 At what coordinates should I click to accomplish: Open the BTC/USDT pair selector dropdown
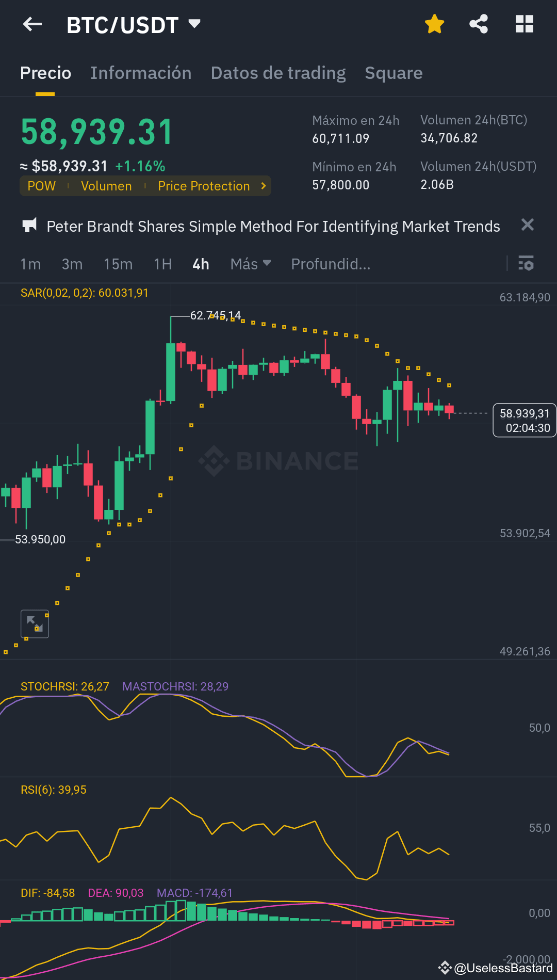133,25
